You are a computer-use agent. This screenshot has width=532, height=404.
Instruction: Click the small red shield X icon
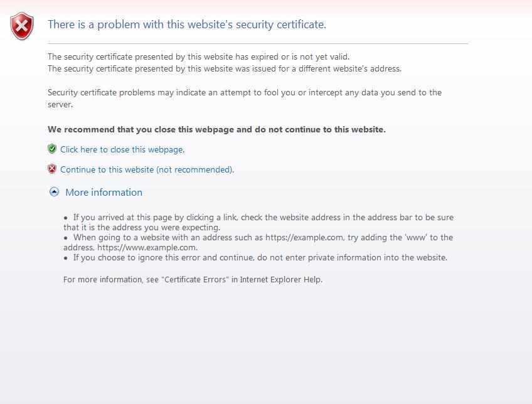click(x=52, y=169)
